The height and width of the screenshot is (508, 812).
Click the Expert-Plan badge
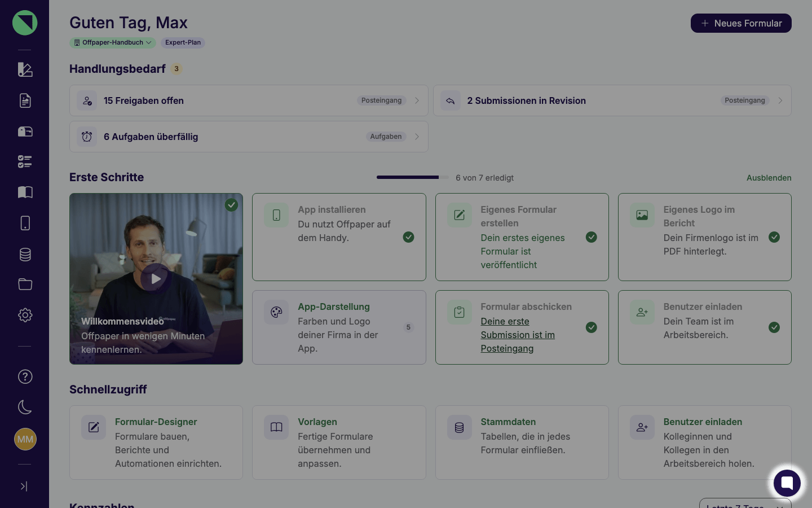click(x=183, y=42)
